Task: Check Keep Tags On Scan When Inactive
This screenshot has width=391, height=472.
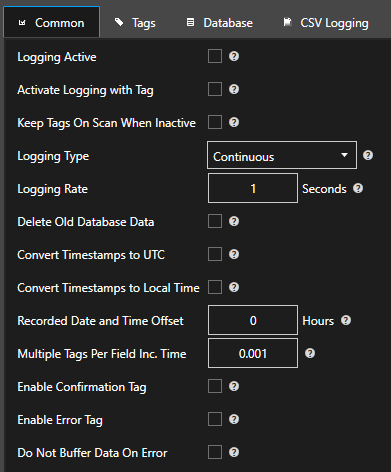Action: click(x=215, y=122)
